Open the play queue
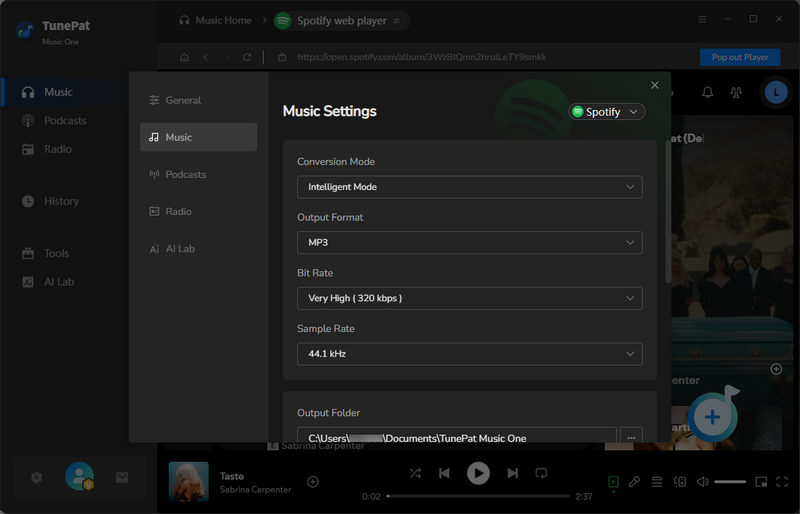 657,481
